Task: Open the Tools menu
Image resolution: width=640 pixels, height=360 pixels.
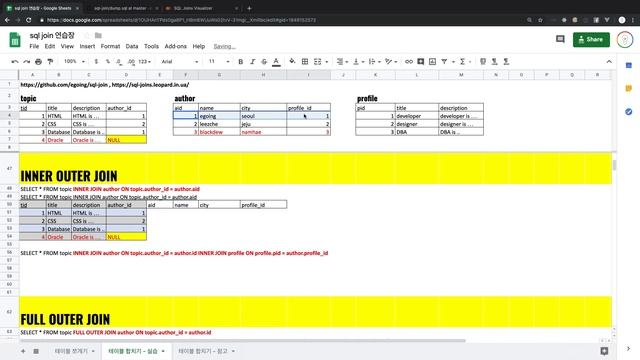Action: pos(151,47)
